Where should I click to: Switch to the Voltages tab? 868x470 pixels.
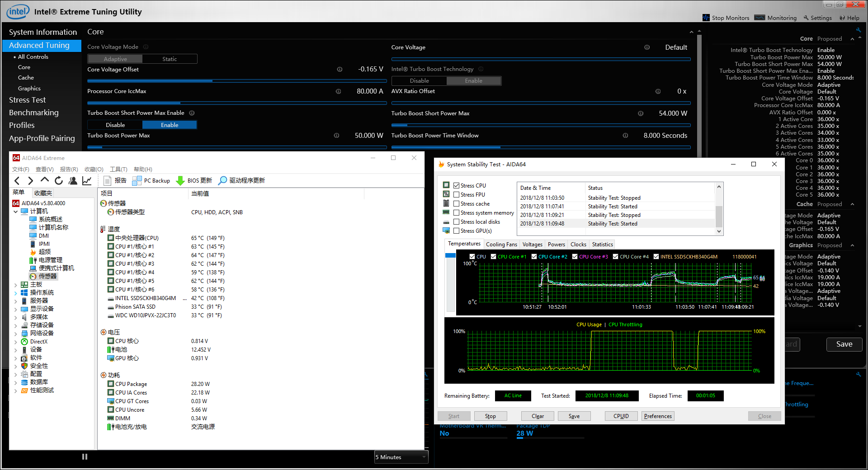coord(532,244)
